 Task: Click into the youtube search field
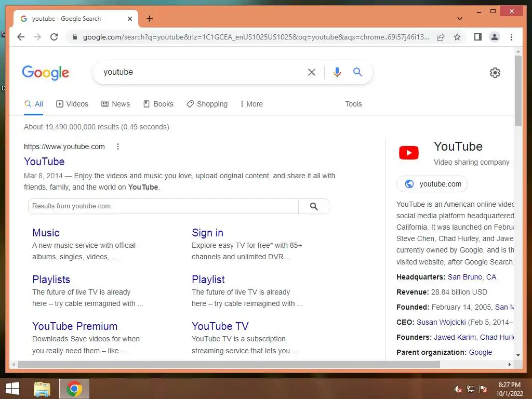pyautogui.click(x=200, y=72)
